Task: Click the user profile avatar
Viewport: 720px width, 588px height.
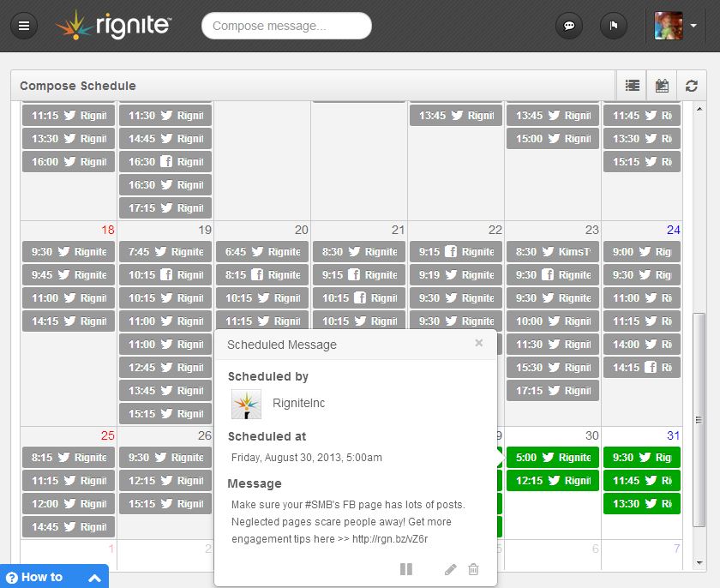Action: pos(668,26)
